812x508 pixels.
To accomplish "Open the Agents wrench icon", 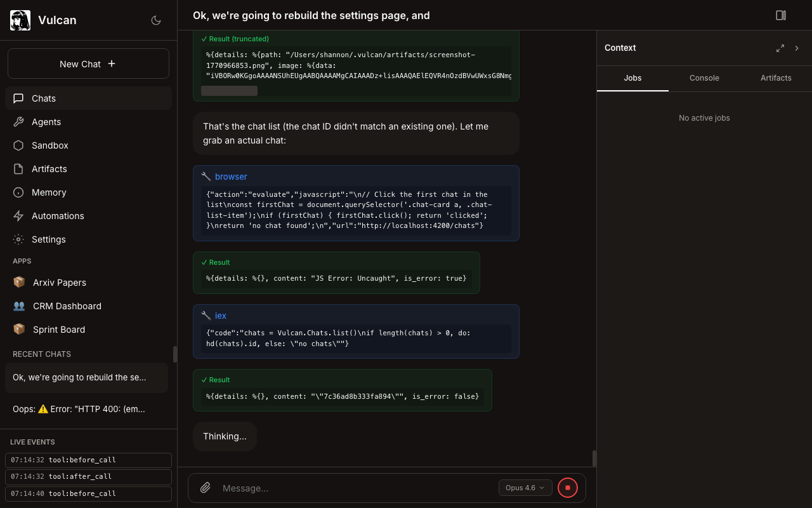I will tap(18, 122).
